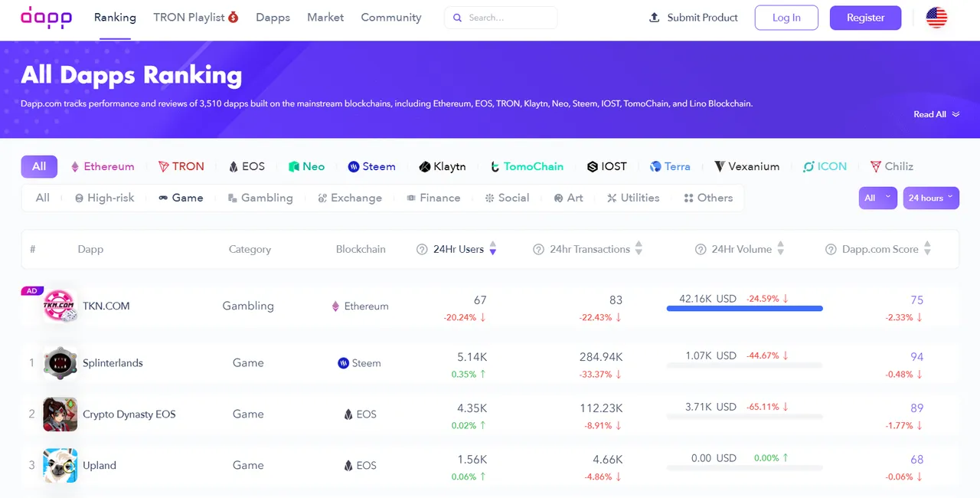
Task: Open the Upland dapp icon
Action: point(60,465)
